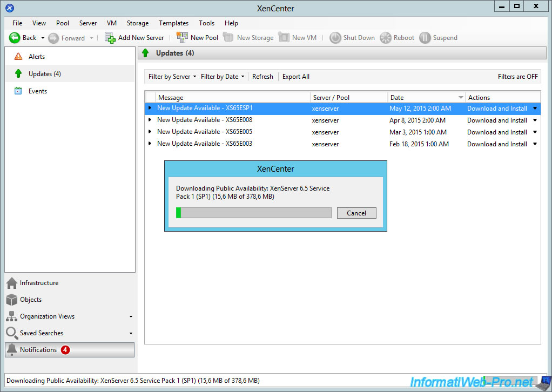The image size is (552, 392).
Task: Expand the XS65E008 update row
Action: coord(150,120)
